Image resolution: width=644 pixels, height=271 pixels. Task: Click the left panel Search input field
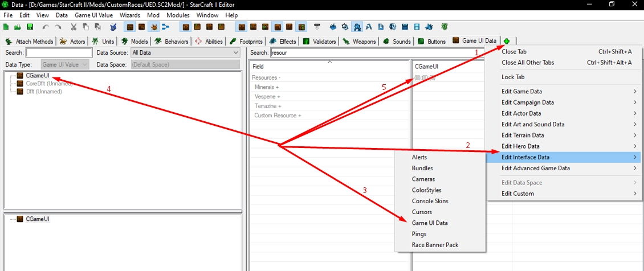pyautogui.click(x=59, y=52)
